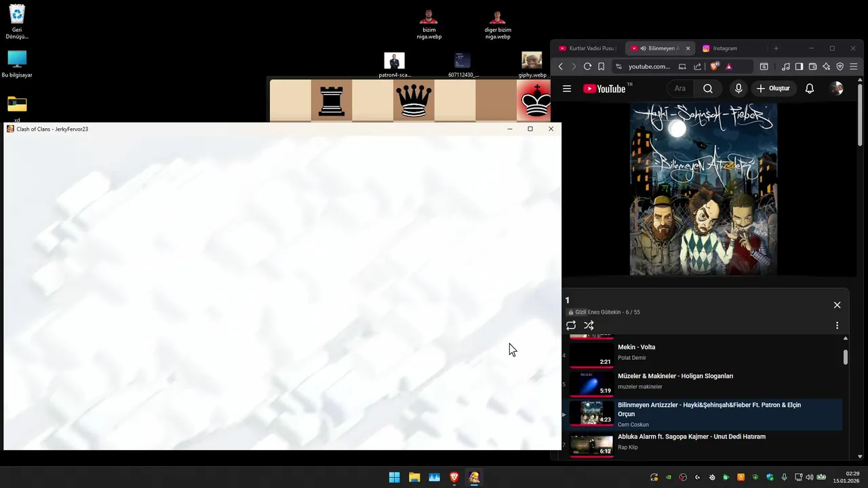Select Bu bilgisayar desktop icon

click(17, 64)
